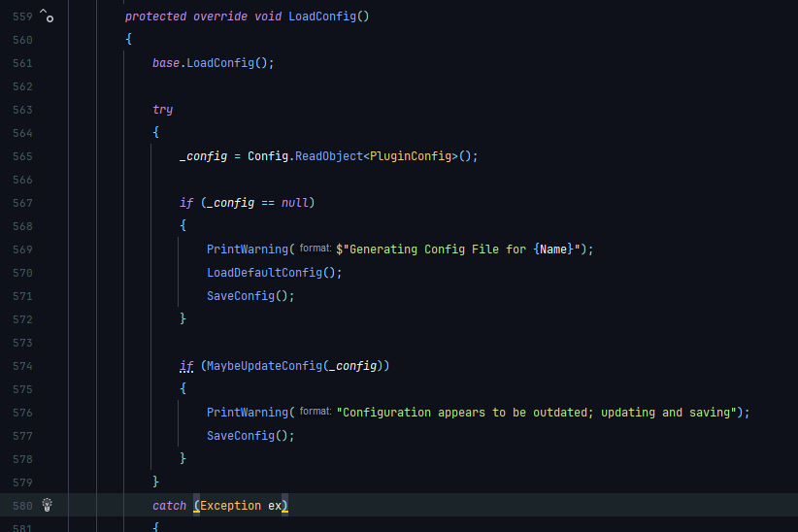This screenshot has width=798, height=532.
Task: Click line number 580 in gutter
Action: coord(22,506)
